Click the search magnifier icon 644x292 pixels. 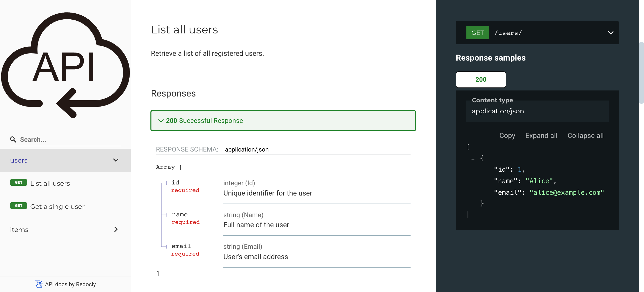[13, 139]
